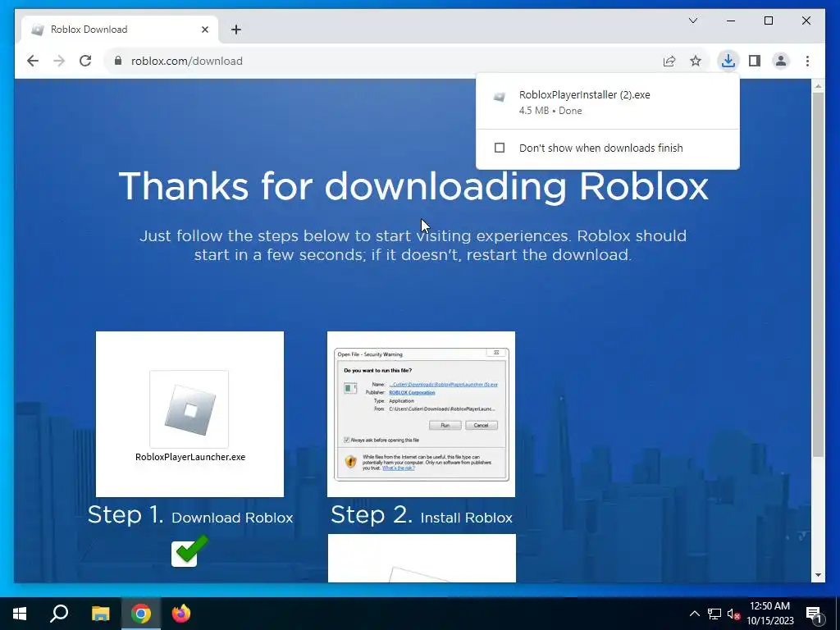Open a new browser tab
840x630 pixels.
pos(236,30)
